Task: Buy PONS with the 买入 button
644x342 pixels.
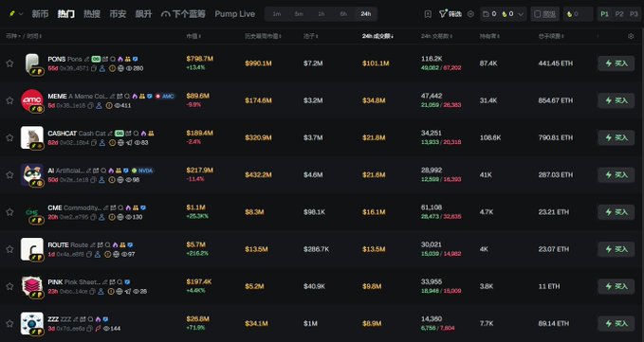Action: pyautogui.click(x=616, y=63)
